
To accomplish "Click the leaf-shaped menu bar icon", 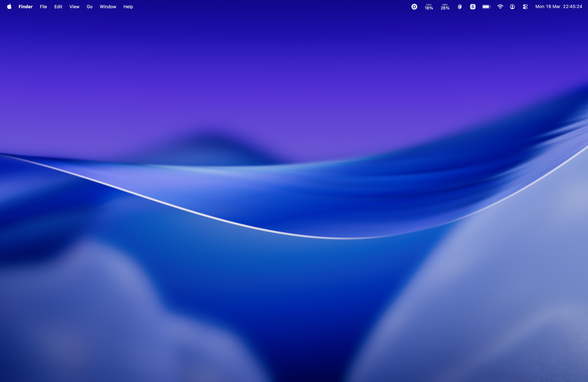I will coord(460,7).
